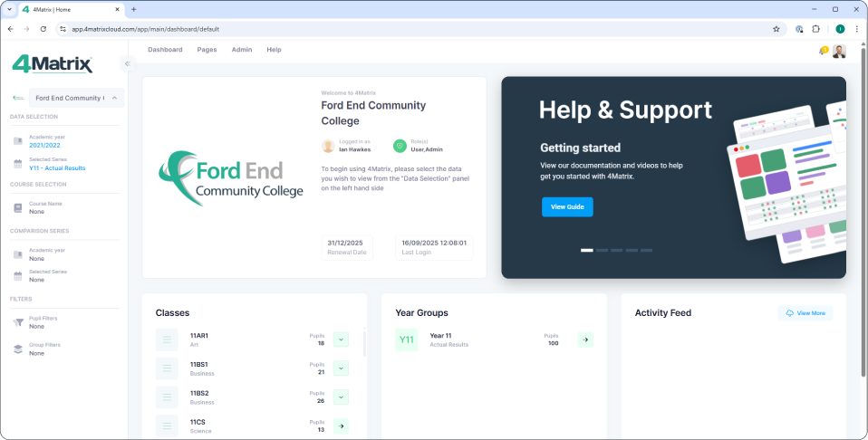Open the Admin menu
Viewport: 868px width, 440px height.
point(242,50)
